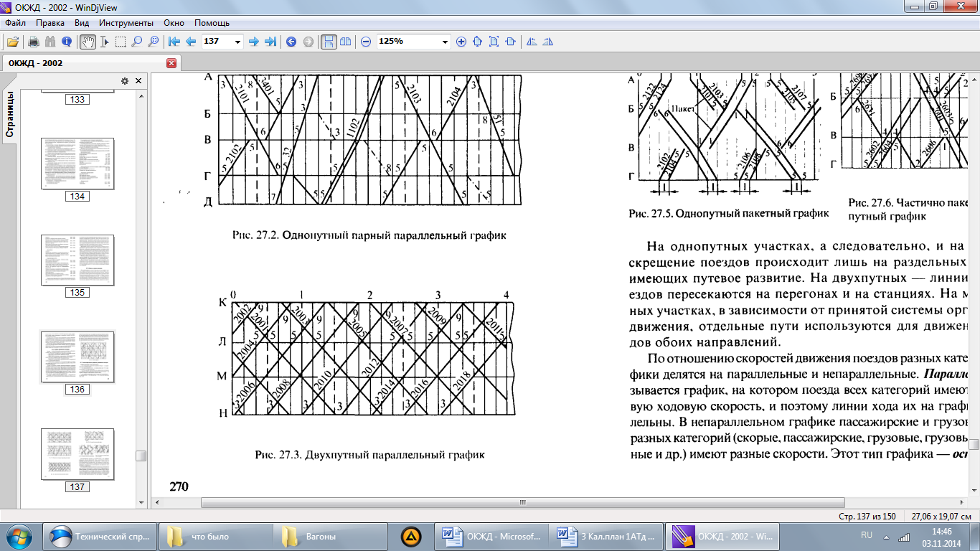Click the Windows Start button

point(19,535)
